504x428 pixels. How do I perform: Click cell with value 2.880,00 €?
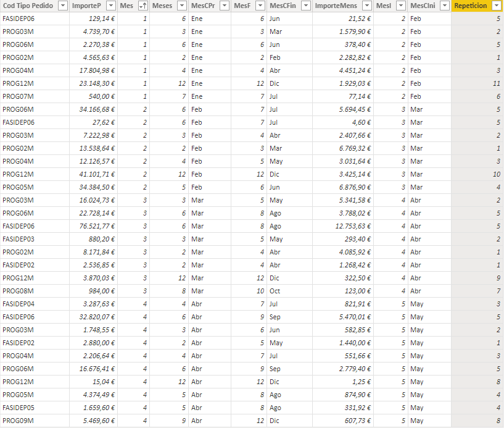click(94, 343)
